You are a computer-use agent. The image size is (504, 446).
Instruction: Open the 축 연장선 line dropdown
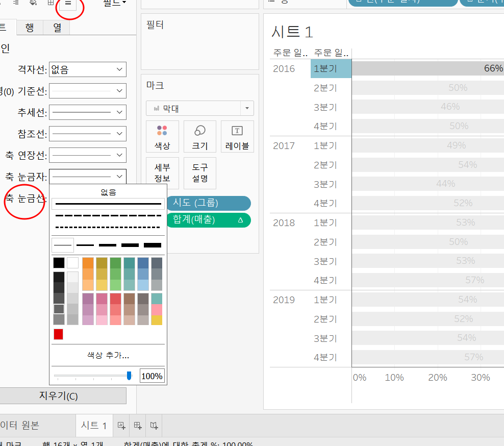pos(87,155)
